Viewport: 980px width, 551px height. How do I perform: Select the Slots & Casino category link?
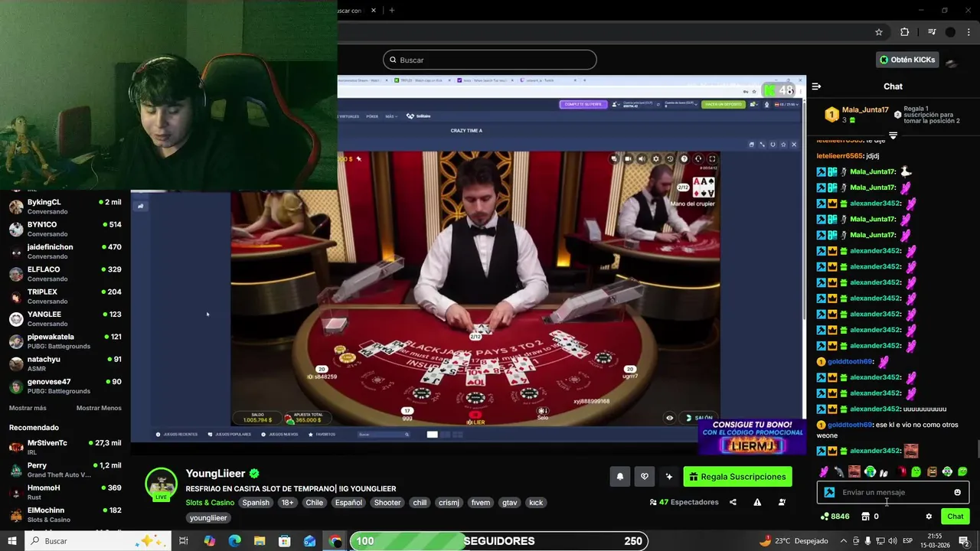click(210, 503)
